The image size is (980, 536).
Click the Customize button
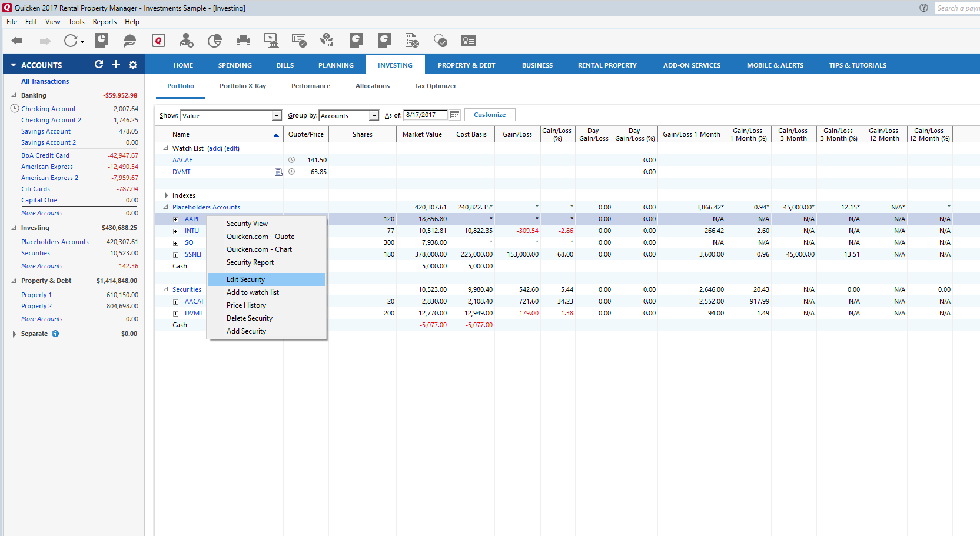[489, 115]
